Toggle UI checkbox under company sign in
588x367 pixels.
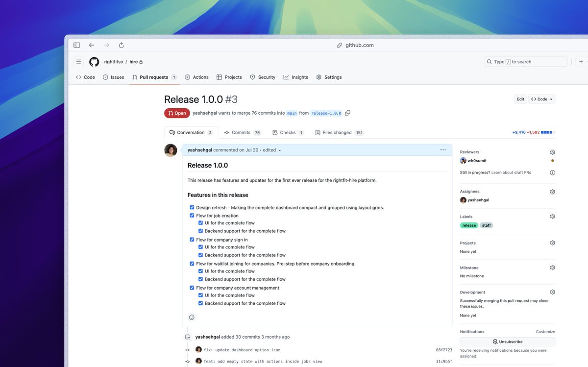200,247
